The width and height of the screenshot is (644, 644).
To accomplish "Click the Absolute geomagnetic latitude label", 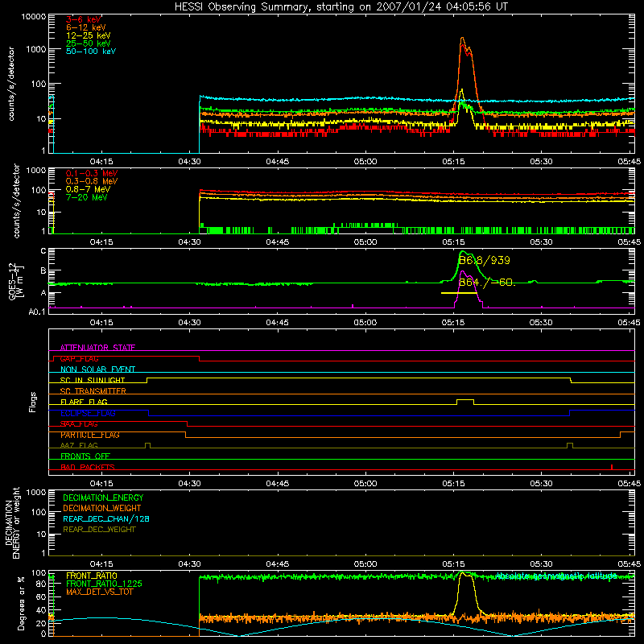I will pos(556,576).
